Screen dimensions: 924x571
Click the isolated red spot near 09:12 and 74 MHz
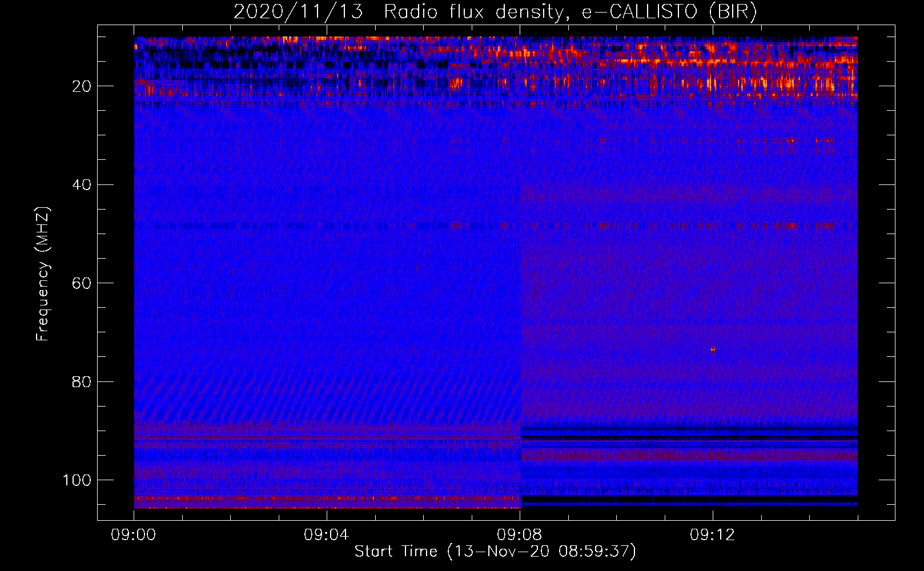[x=713, y=350]
